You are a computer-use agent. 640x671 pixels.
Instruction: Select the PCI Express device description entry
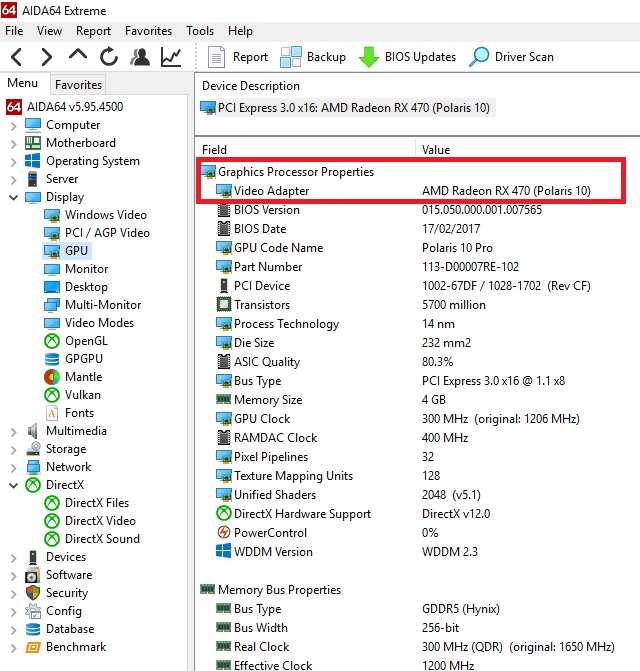coord(347,108)
